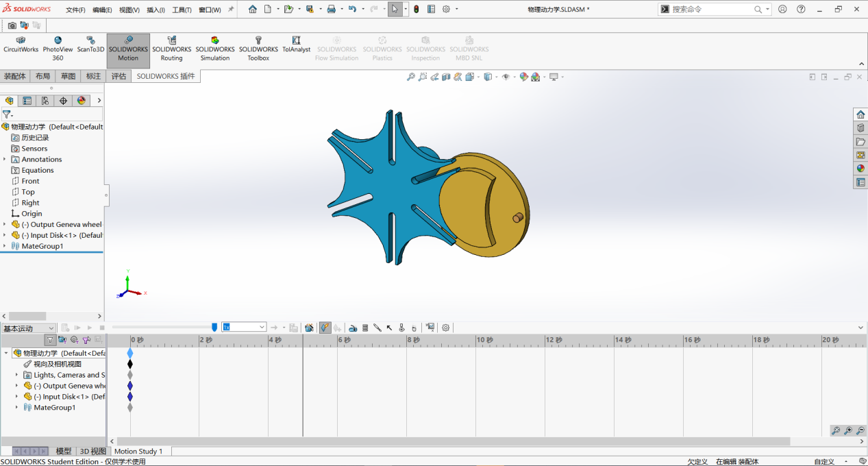Expand Input Disk<1> in the feature tree

[5, 235]
